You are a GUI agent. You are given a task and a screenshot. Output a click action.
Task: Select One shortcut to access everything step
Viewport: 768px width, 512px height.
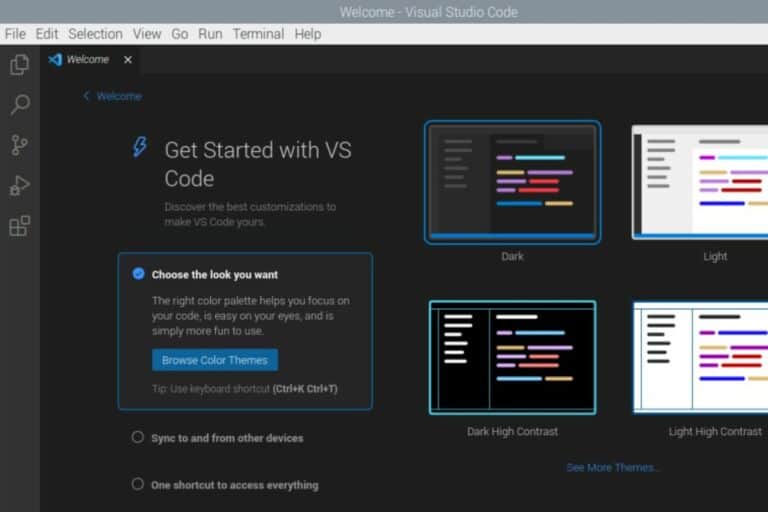(x=138, y=484)
